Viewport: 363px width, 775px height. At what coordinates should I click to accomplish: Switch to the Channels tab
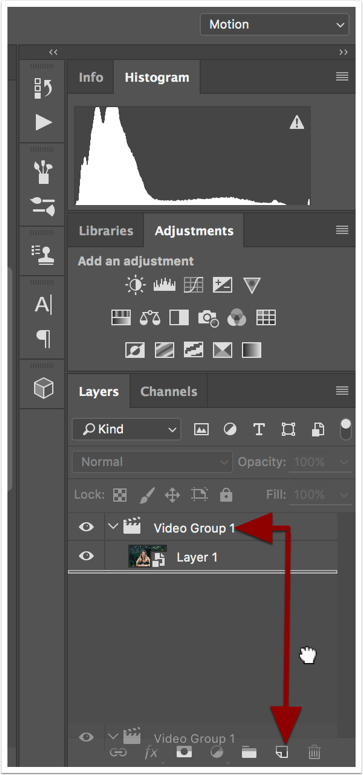169,391
